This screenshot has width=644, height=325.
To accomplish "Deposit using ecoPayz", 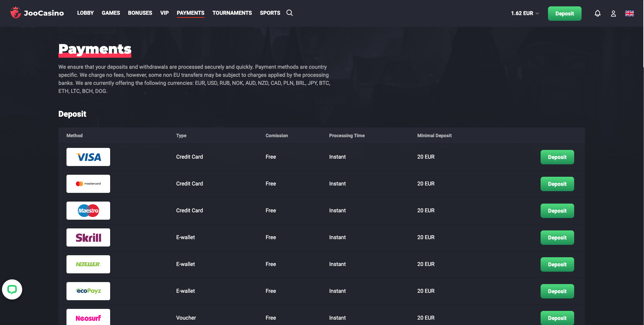I will 557,291.
